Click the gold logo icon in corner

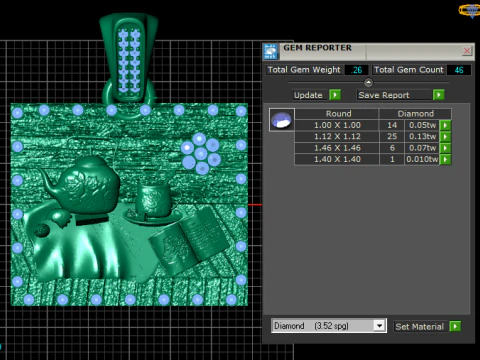[x=470, y=10]
